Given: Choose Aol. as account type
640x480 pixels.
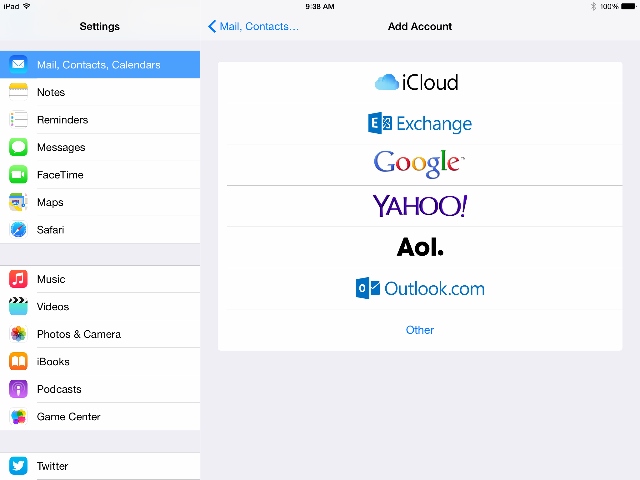Looking at the screenshot, I should click(x=420, y=247).
